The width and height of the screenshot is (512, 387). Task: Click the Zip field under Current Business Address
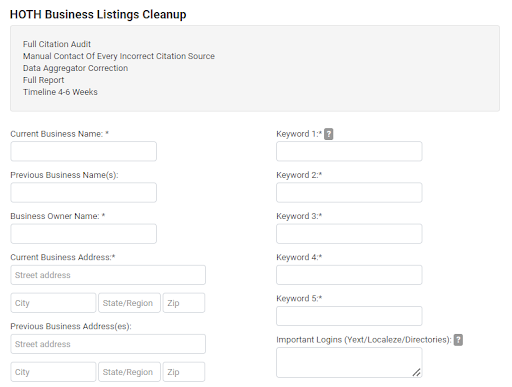click(184, 303)
